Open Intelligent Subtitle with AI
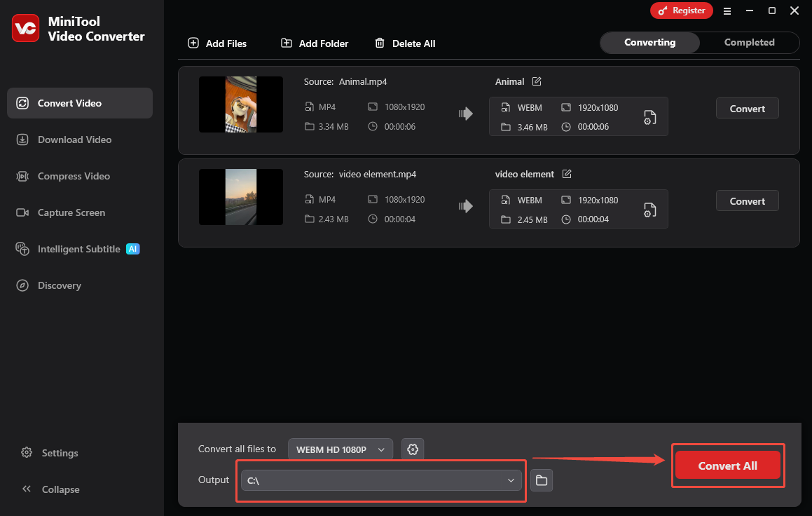This screenshot has height=516, width=812. (x=77, y=249)
